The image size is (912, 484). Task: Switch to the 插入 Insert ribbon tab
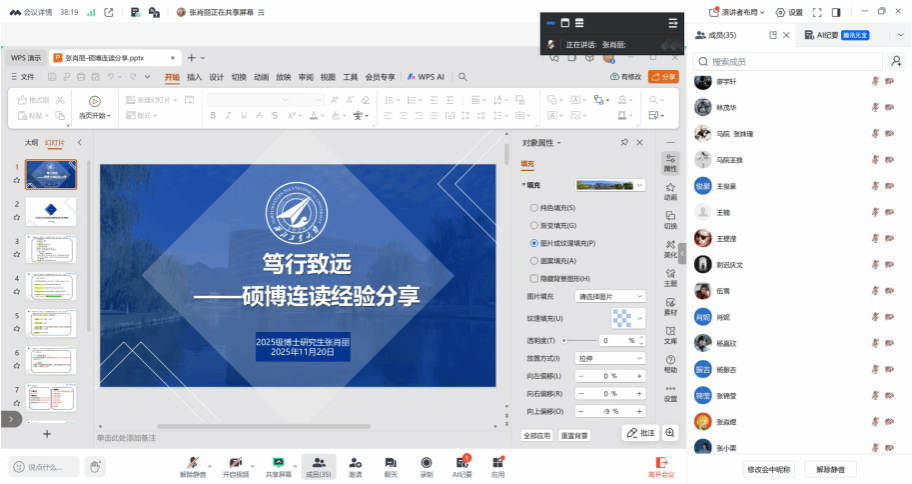coord(194,76)
